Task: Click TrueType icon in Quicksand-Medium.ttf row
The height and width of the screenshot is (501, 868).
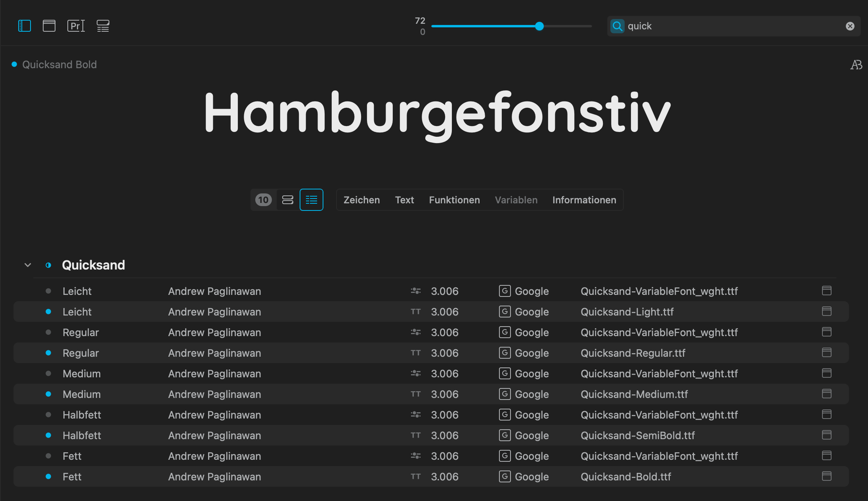Action: [x=416, y=394]
